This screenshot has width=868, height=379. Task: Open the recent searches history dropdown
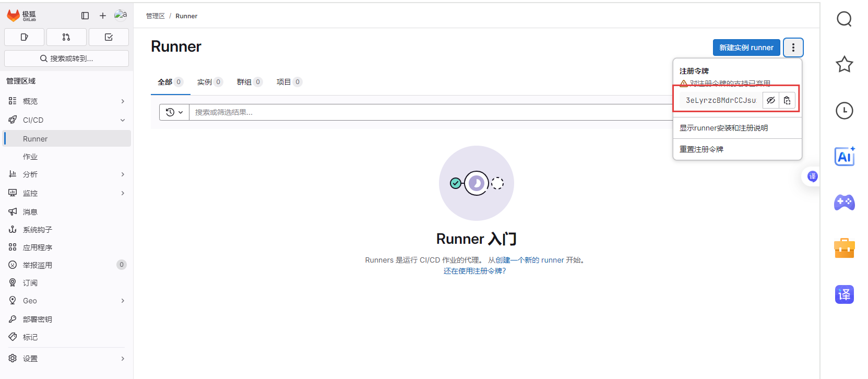click(x=174, y=112)
